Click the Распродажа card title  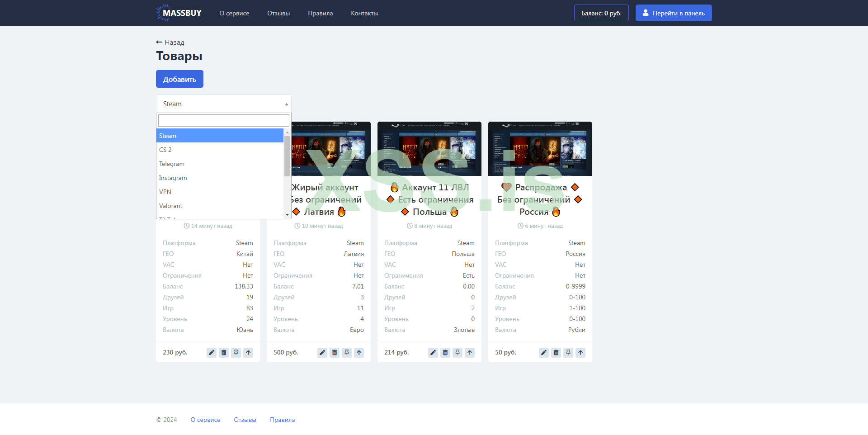[x=540, y=199]
